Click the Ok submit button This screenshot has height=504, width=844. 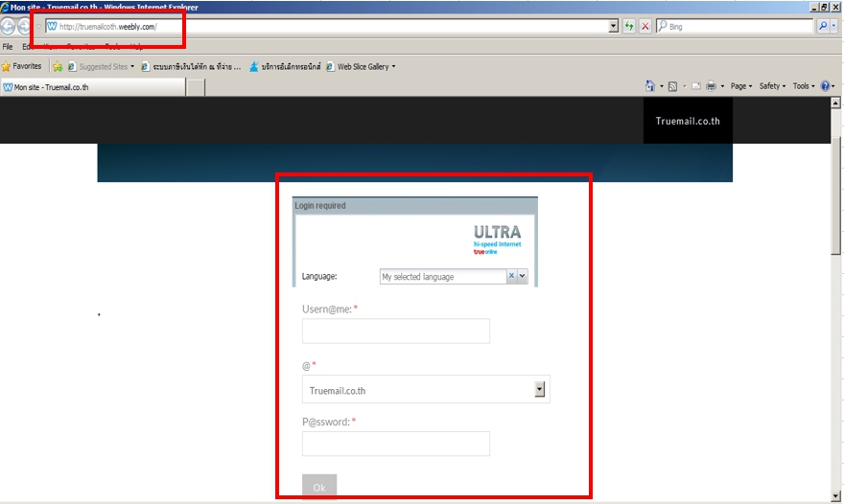(x=319, y=488)
